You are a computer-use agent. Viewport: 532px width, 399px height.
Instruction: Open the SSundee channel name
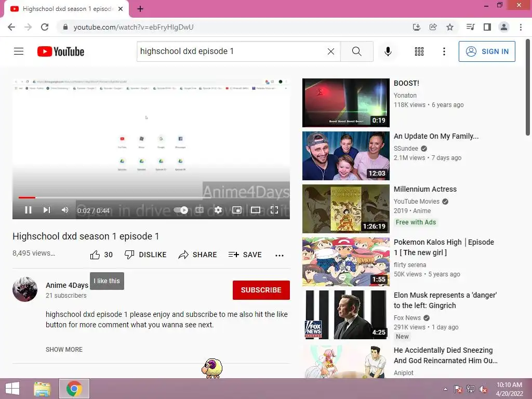pos(406,148)
